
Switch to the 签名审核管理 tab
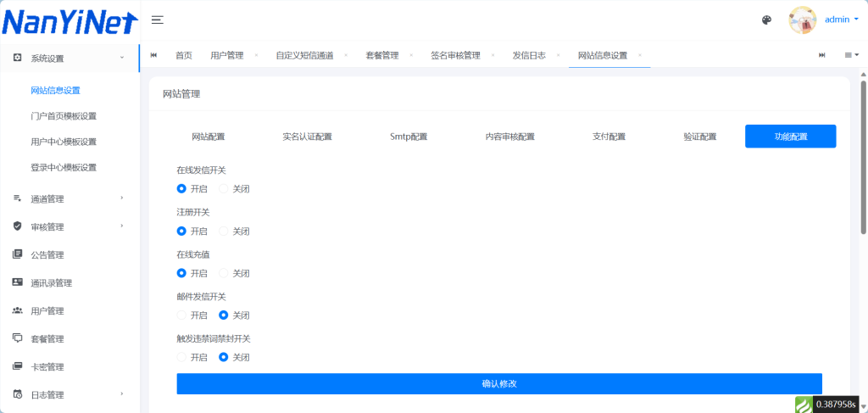point(455,55)
